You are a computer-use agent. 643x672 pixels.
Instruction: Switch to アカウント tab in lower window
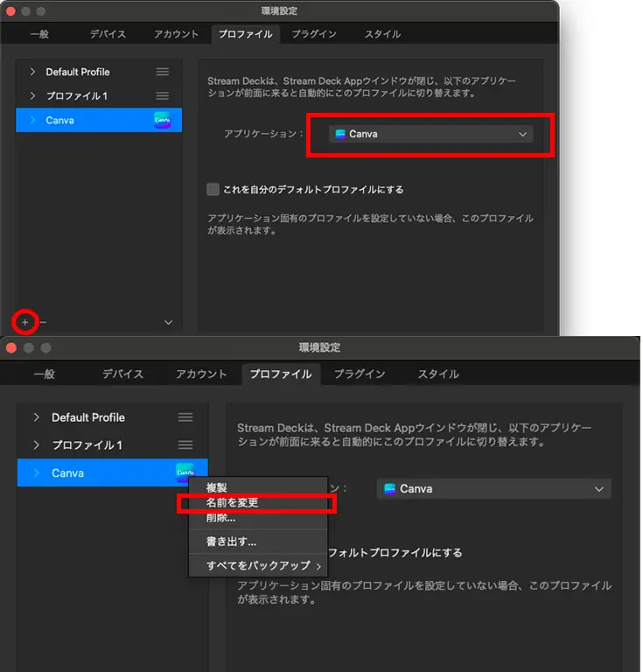(201, 374)
